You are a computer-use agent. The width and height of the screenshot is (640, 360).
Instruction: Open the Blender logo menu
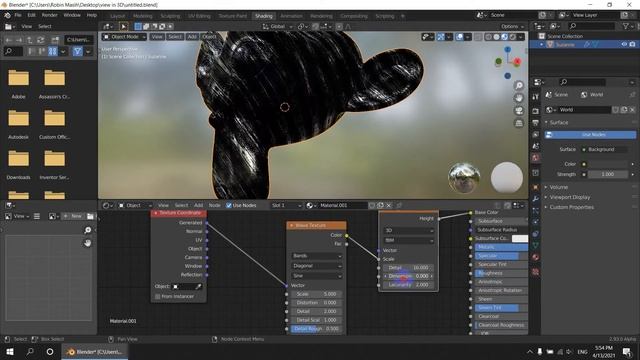pos(7,15)
